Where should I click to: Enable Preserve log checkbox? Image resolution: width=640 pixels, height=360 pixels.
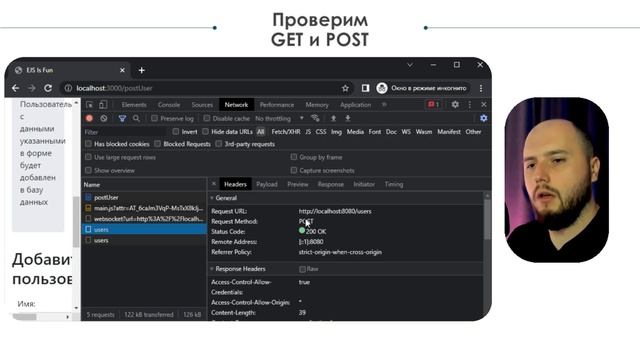(x=154, y=118)
